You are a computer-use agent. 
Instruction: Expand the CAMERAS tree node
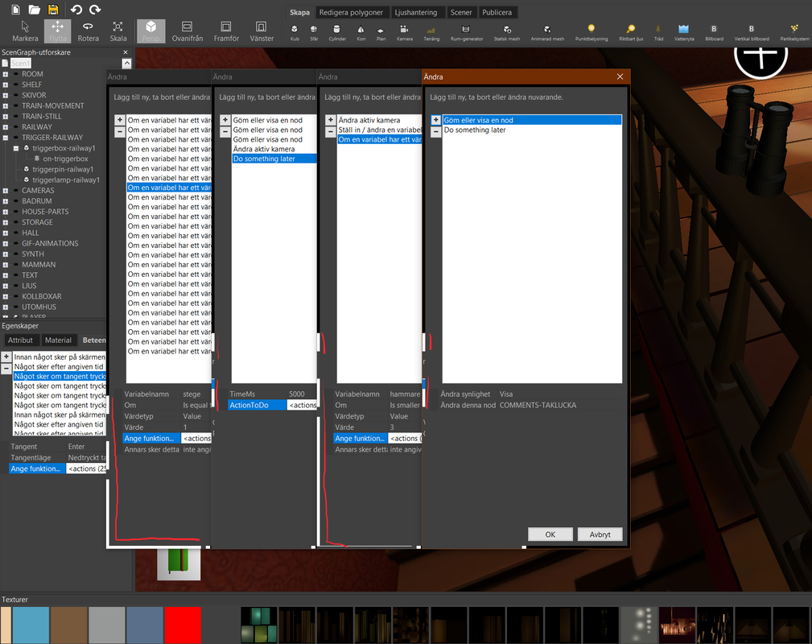5,191
